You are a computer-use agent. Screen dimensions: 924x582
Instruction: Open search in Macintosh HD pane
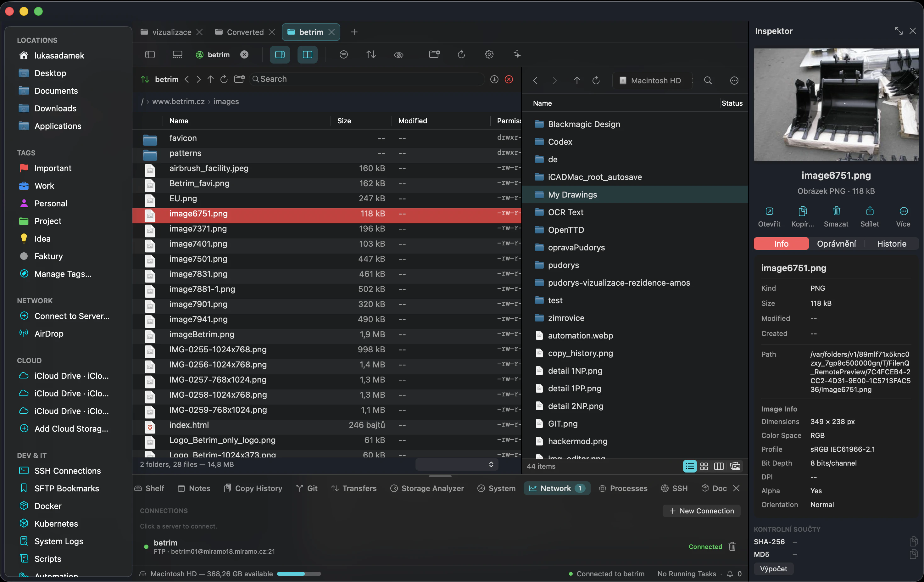[x=708, y=80]
